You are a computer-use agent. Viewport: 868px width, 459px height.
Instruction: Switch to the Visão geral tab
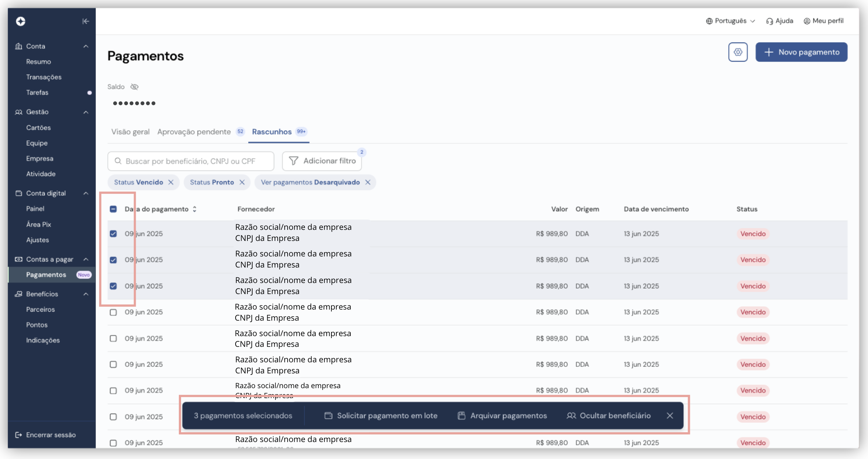pos(131,132)
